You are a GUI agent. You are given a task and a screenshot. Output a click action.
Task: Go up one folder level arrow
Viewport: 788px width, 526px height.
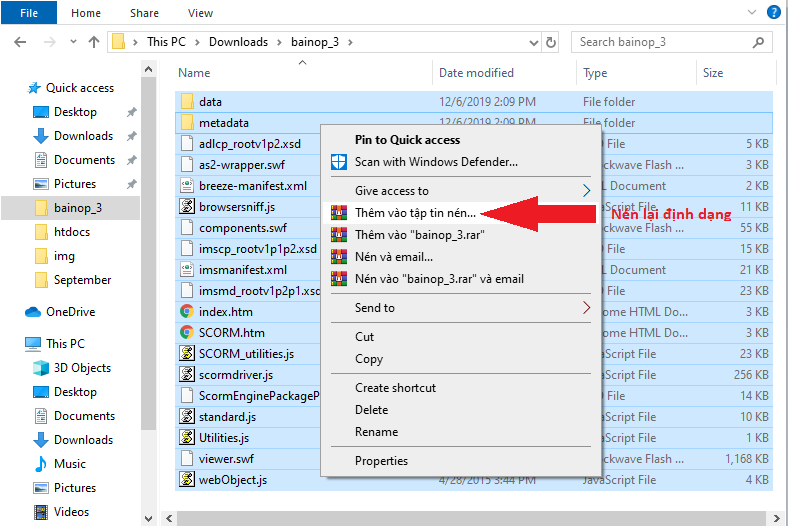point(94,42)
